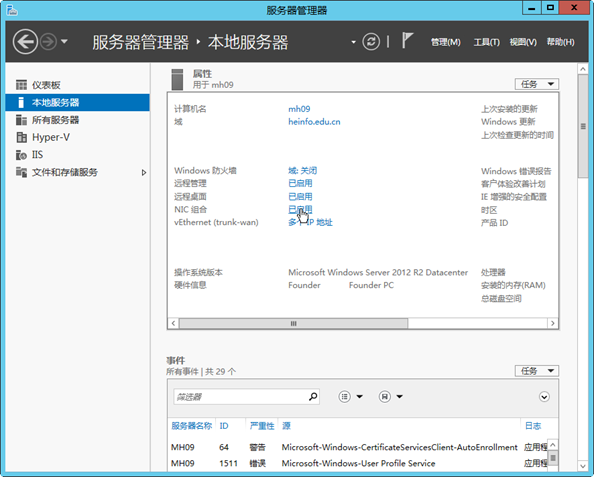Click the 仪表板 dashboard icon

[x=21, y=85]
